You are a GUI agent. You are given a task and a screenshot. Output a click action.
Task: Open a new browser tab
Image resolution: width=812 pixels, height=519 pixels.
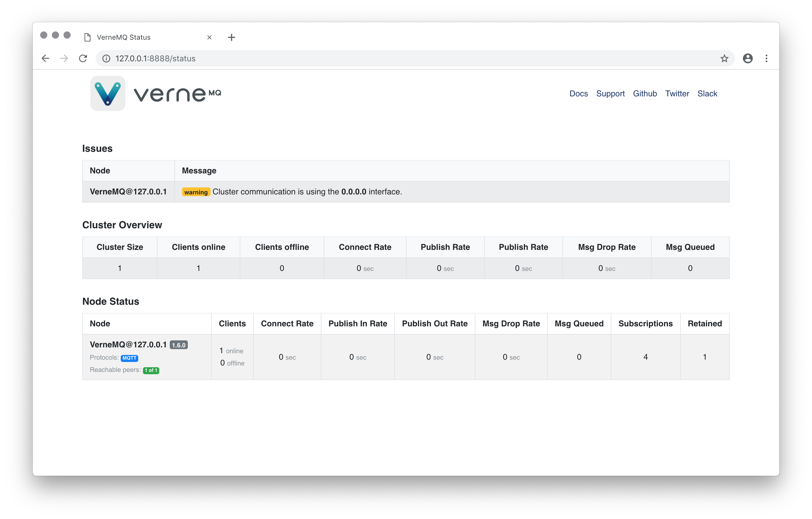(231, 37)
